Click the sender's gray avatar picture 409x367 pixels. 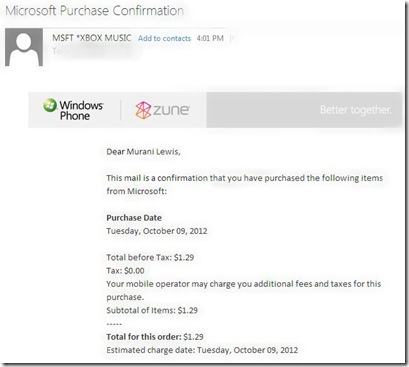point(24,47)
